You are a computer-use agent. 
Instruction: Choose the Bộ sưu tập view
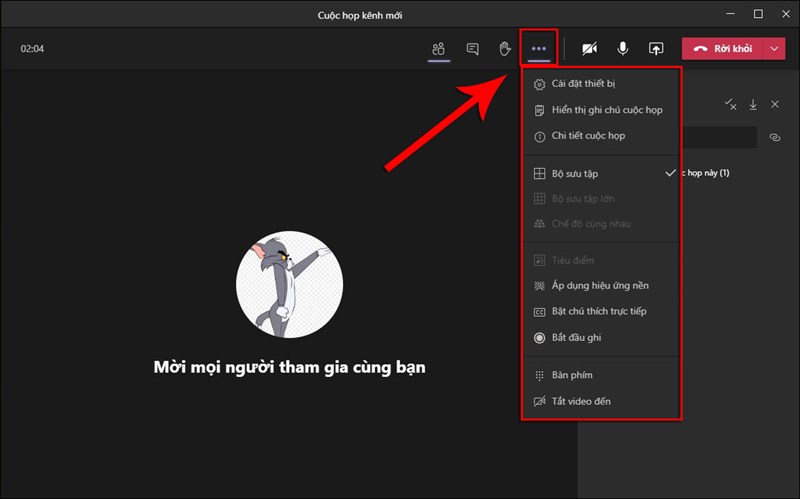pyautogui.click(x=602, y=173)
